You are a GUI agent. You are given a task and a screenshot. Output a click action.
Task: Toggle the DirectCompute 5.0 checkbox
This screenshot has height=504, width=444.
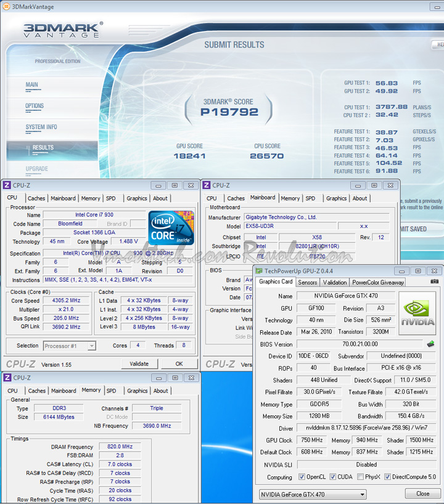click(x=387, y=477)
